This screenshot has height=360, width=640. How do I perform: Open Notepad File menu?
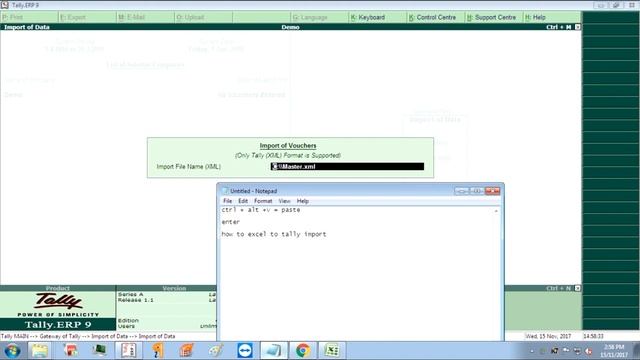pos(227,201)
